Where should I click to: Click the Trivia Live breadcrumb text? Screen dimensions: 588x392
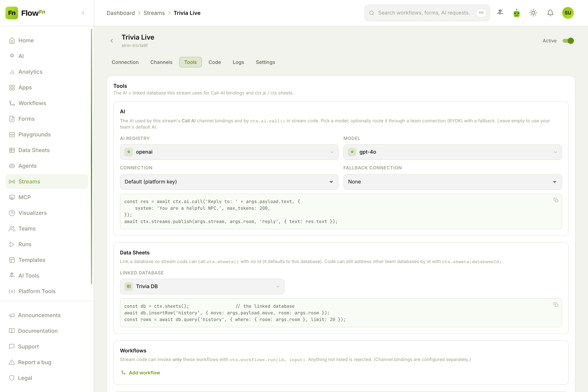click(187, 13)
